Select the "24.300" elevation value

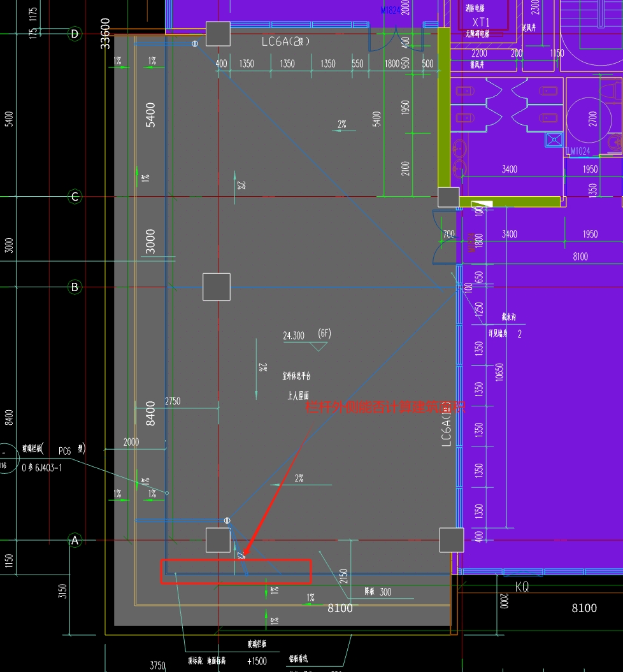294,336
